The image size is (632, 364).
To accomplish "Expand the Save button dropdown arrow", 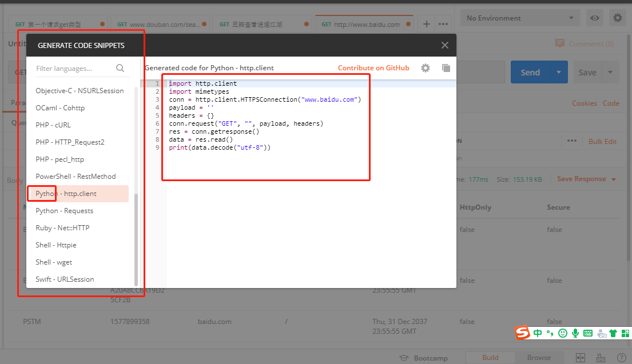I will (610, 73).
